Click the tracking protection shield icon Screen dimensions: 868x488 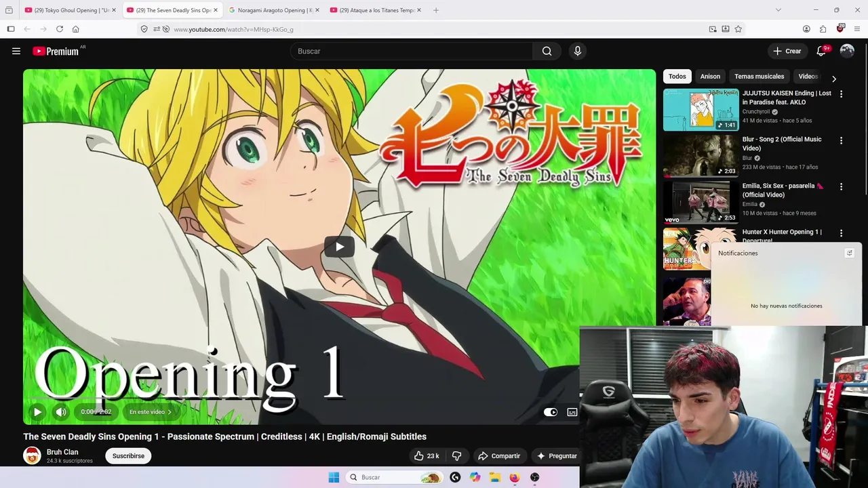click(144, 29)
